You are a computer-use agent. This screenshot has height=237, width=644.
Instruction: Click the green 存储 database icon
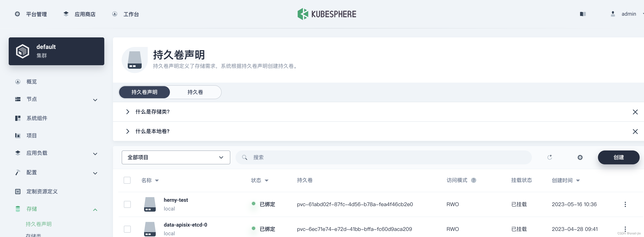pos(18,209)
